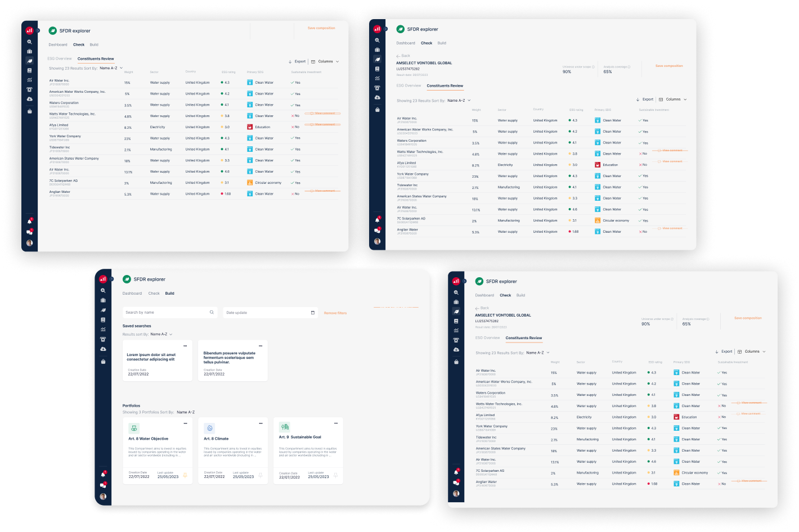Open the calendar icon in Date update field

tap(313, 312)
